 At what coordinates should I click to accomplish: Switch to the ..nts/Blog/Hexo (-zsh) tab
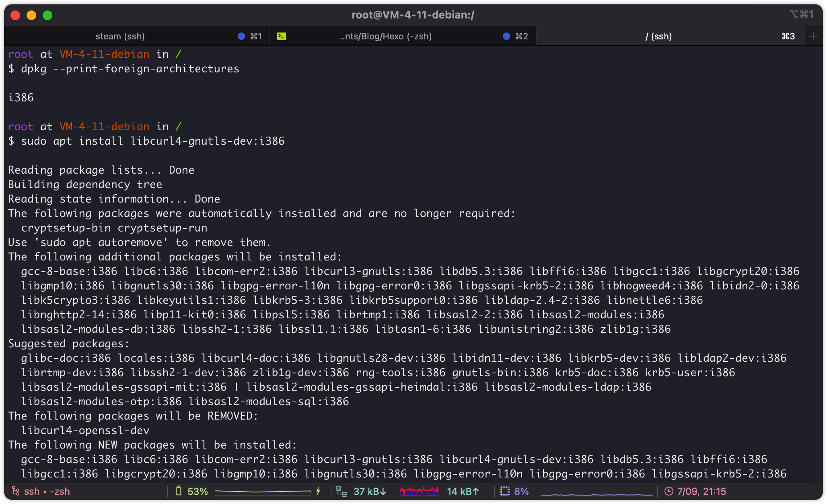pos(385,36)
